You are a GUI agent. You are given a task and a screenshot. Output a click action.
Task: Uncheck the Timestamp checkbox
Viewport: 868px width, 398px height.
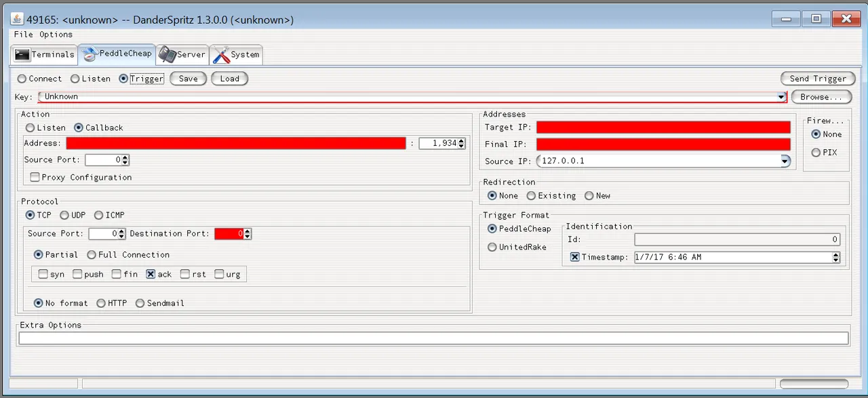coord(574,257)
